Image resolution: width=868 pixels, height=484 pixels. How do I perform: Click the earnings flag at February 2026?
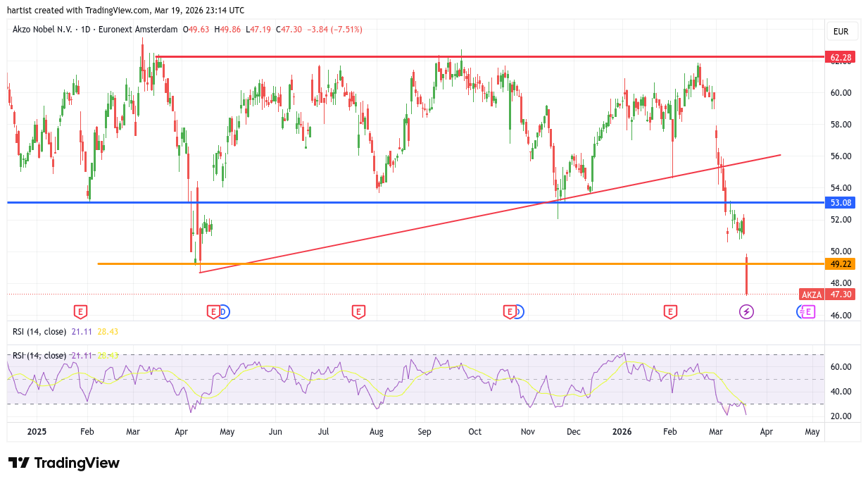pos(670,311)
